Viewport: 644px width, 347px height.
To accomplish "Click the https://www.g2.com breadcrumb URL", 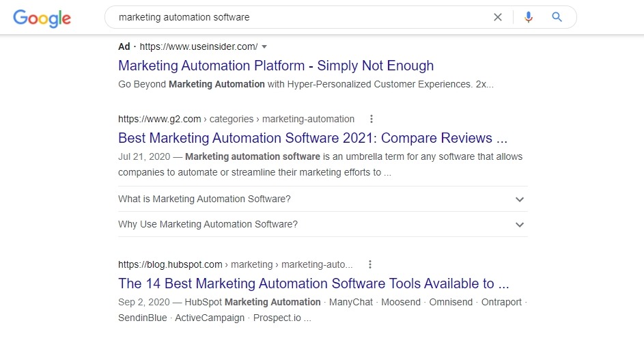I will tap(159, 119).
